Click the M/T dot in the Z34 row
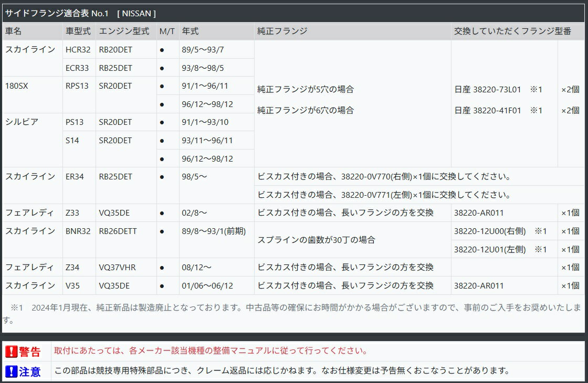Image resolution: width=588 pixels, height=383 pixels. [x=162, y=268]
